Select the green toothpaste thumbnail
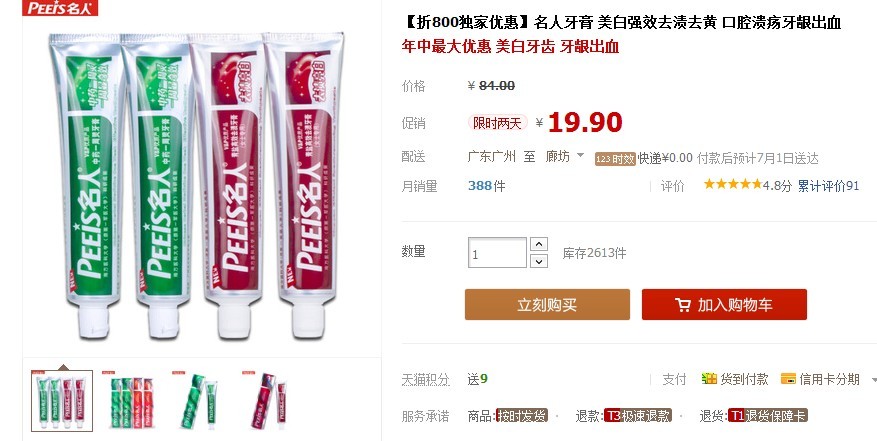Image resolution: width=877 pixels, height=441 pixels. pos(201,401)
